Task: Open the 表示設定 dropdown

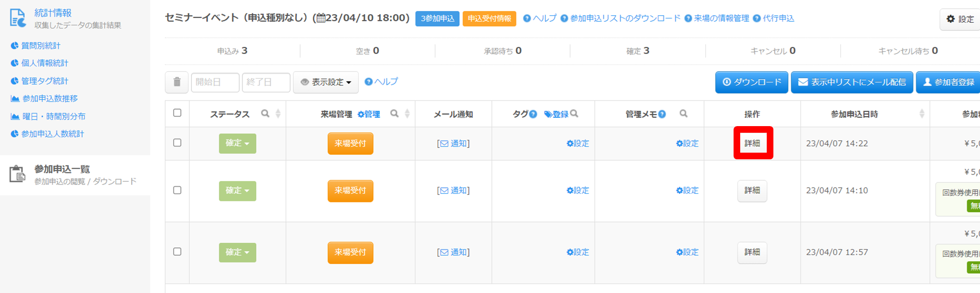Action: pos(326,82)
